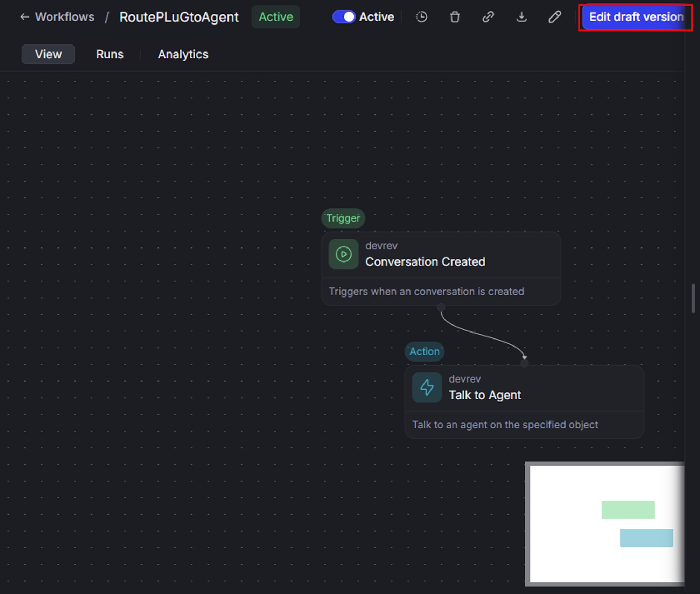Click the green Active status badge
The image size is (700, 594).
click(276, 17)
